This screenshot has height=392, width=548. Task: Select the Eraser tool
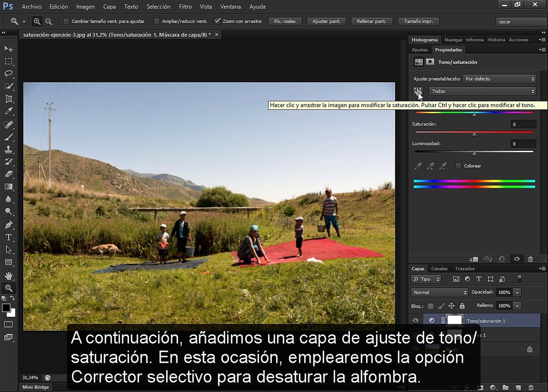(x=9, y=174)
